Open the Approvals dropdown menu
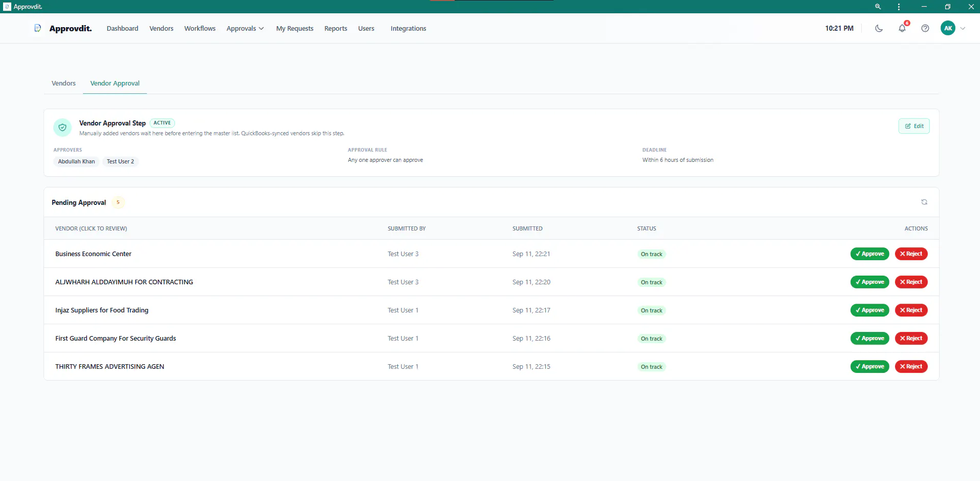This screenshot has width=980, height=481. coord(245,28)
